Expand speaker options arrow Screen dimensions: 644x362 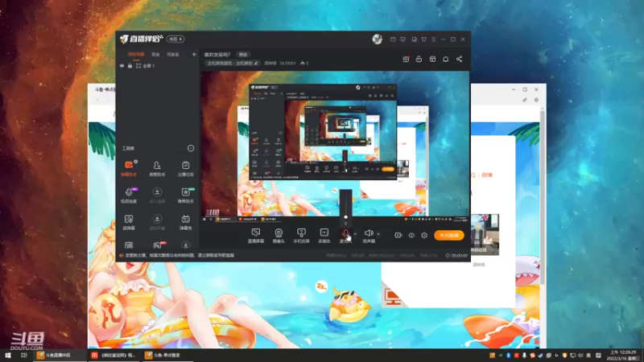click(x=378, y=234)
